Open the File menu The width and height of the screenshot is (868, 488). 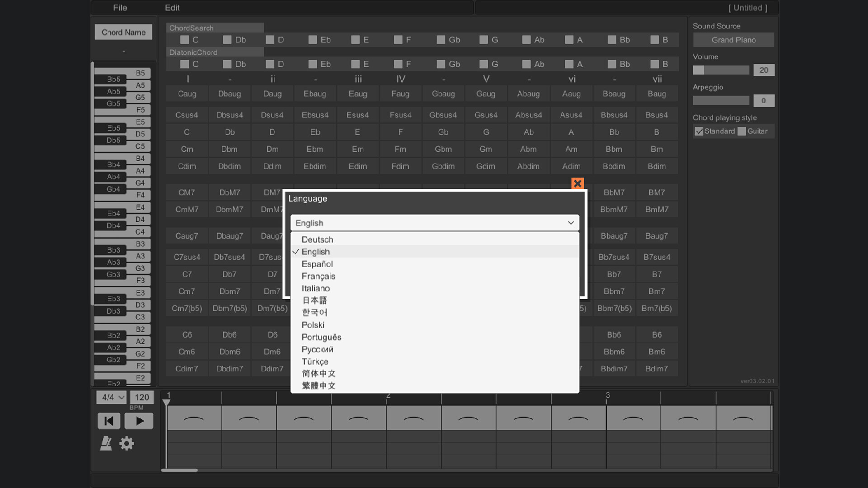tap(119, 8)
